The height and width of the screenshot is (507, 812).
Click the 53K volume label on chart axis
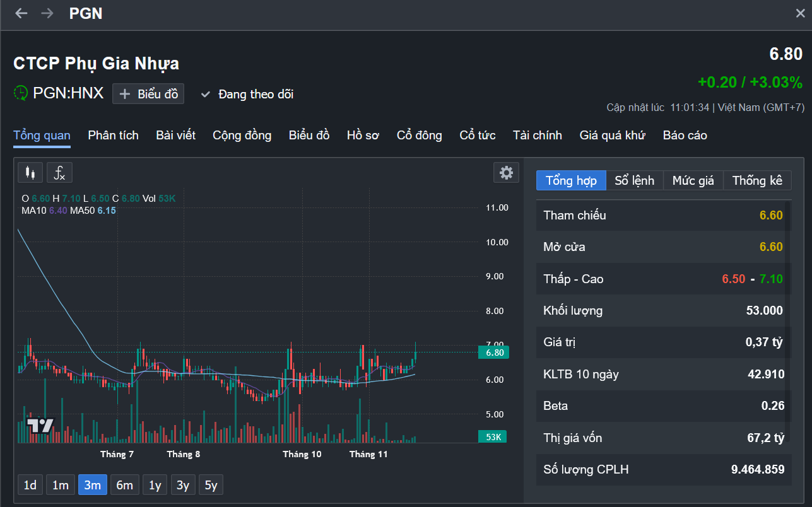pyautogui.click(x=493, y=437)
